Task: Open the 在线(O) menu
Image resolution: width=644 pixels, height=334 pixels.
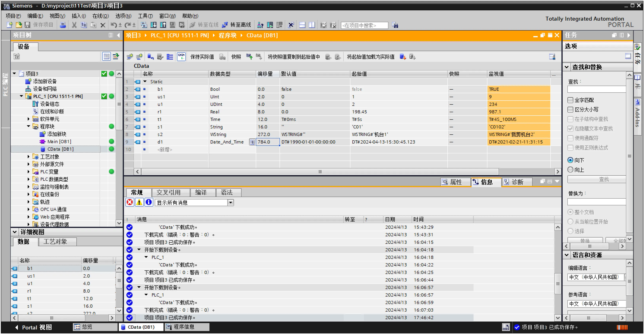Action: [x=100, y=16]
